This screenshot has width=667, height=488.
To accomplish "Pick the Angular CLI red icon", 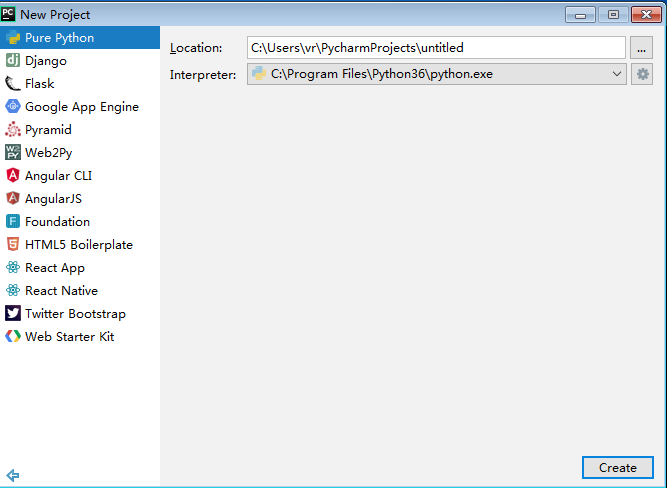I will pos(13,176).
